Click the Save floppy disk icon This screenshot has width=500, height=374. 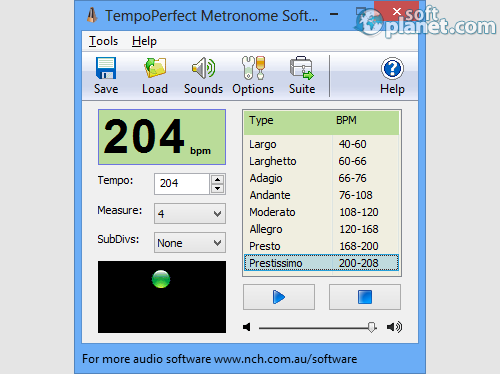[106, 68]
